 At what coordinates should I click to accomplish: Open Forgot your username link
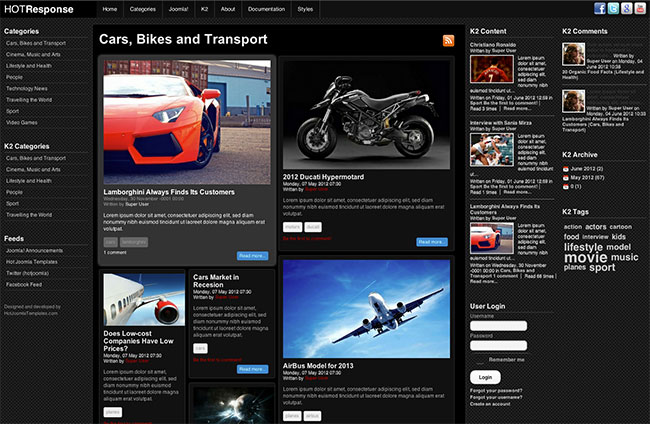click(496, 397)
